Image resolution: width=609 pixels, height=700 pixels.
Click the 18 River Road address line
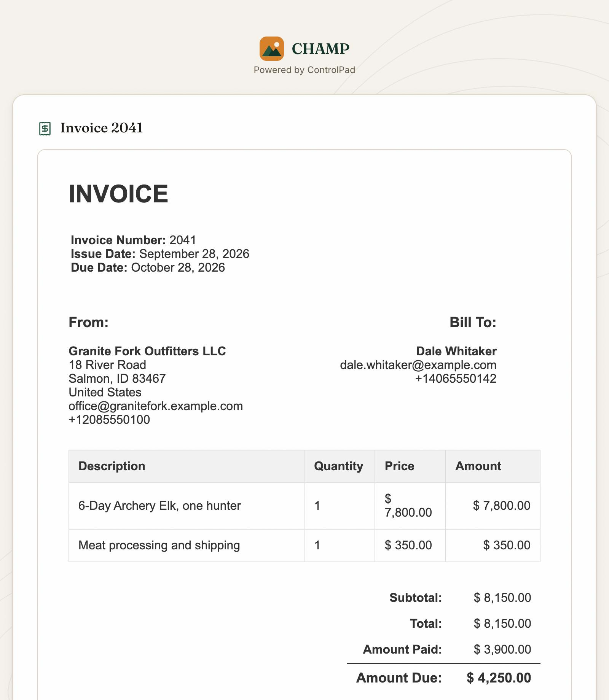tap(107, 365)
